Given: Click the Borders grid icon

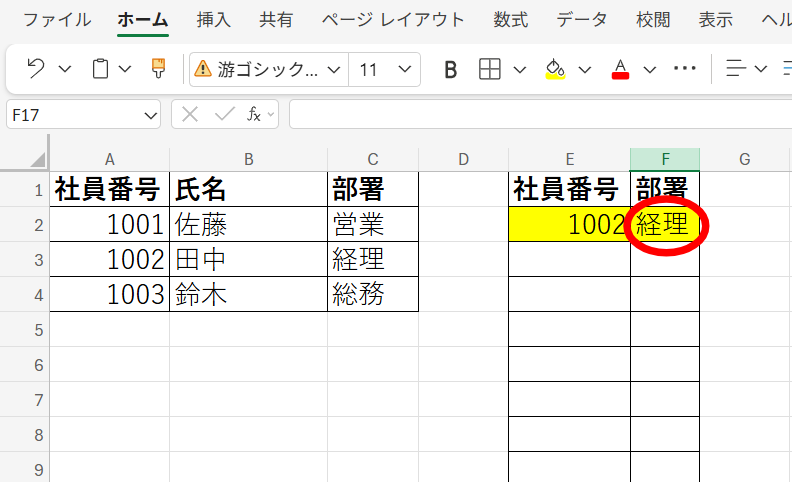Looking at the screenshot, I should (x=489, y=69).
